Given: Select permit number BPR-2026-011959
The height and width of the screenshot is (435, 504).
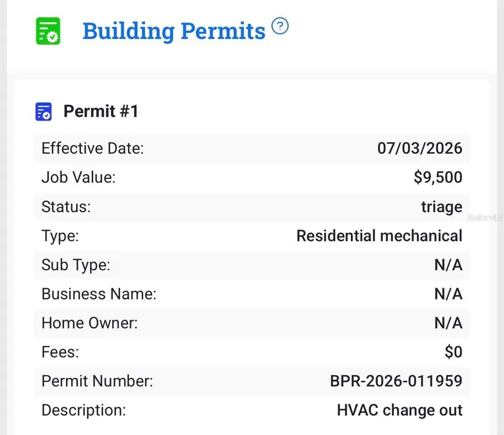Looking at the screenshot, I should click(396, 381).
